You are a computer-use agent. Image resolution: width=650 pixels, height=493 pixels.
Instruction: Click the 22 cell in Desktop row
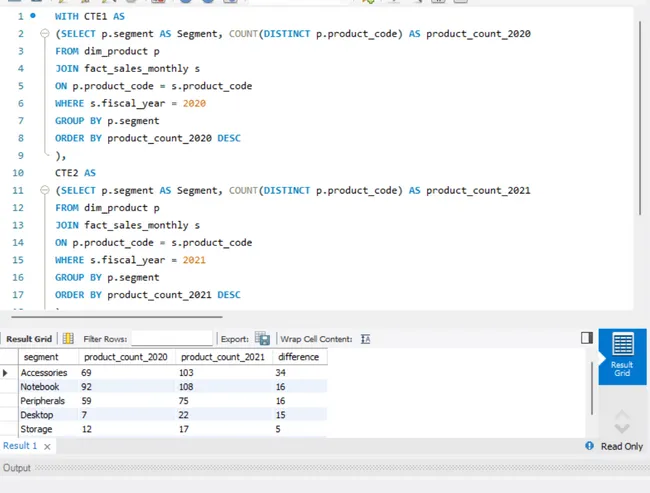pyautogui.click(x=224, y=415)
